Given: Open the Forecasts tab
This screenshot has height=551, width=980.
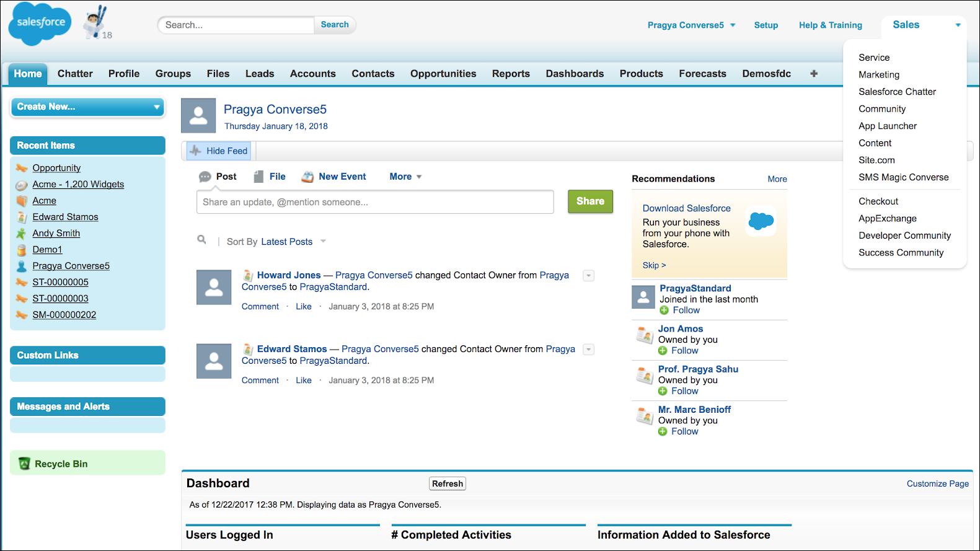Looking at the screenshot, I should click(x=702, y=73).
